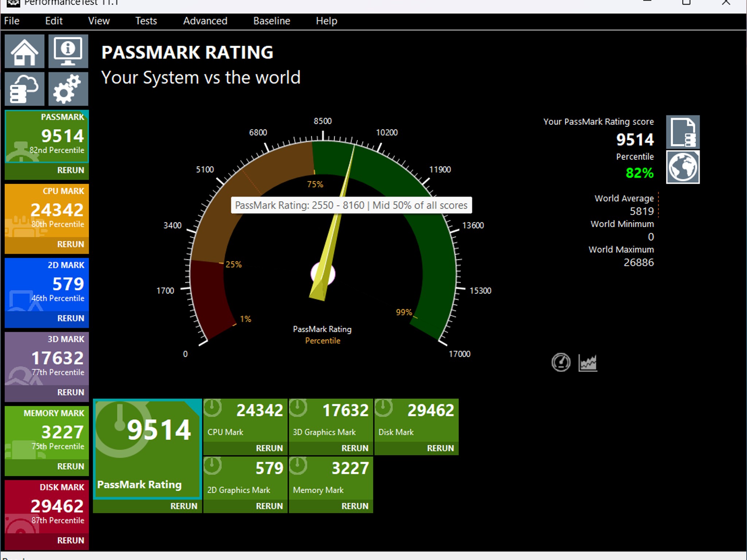Image resolution: width=747 pixels, height=560 pixels.
Task: Rerun the CPU Mark sidebar test
Action: 70,244
